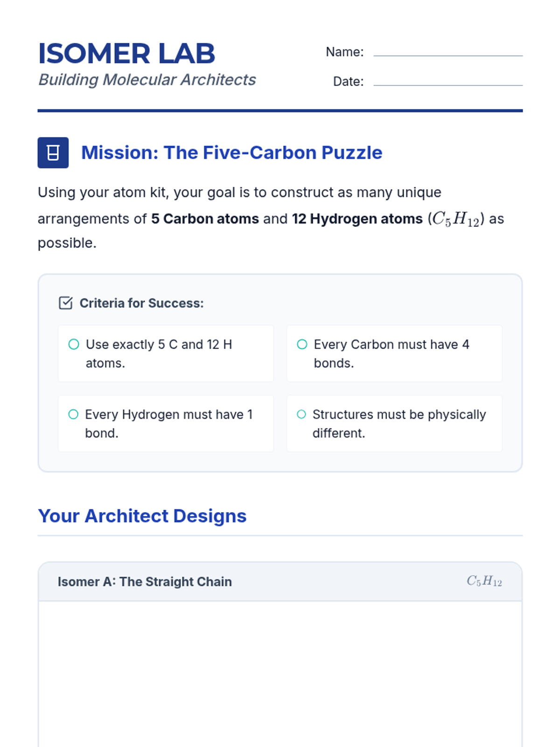Mark the circle for 'Structures must be physically different'
Screen dimensions: 560x747
coord(301,415)
